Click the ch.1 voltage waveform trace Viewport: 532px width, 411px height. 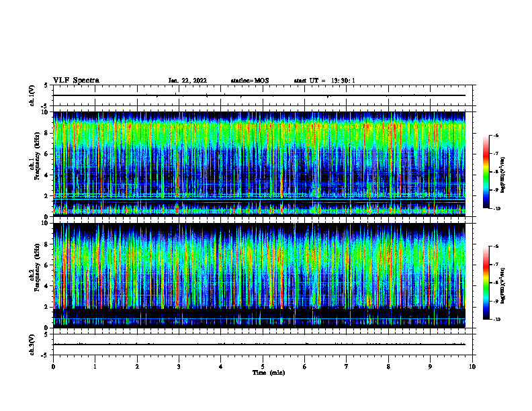tap(259, 95)
